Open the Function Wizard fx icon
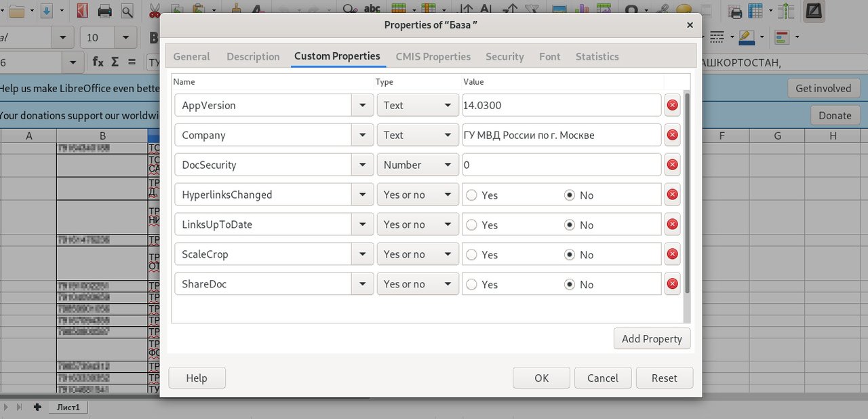This screenshot has height=419, width=868. (98, 62)
